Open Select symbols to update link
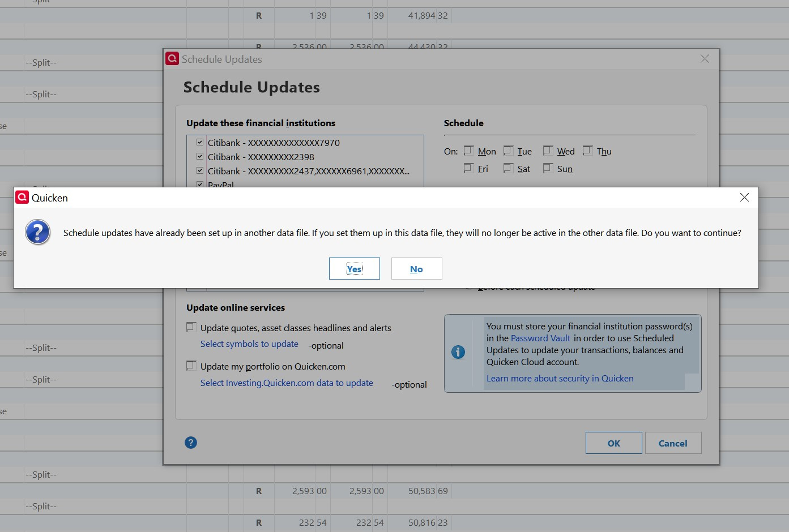This screenshot has height=532, width=789. (x=249, y=344)
